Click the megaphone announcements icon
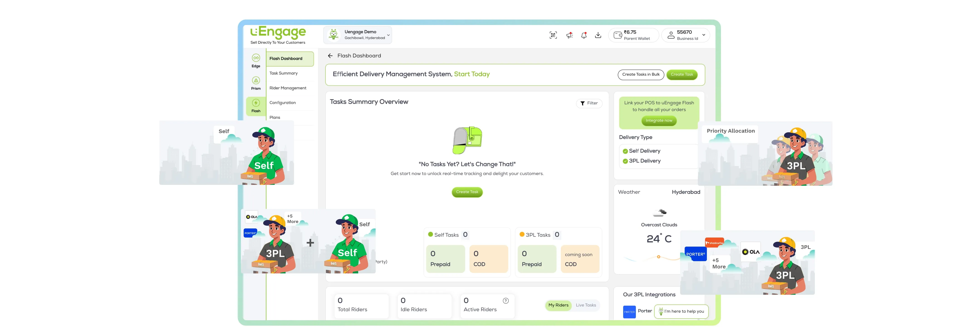Viewport: 980px width, 327px height. pos(569,35)
